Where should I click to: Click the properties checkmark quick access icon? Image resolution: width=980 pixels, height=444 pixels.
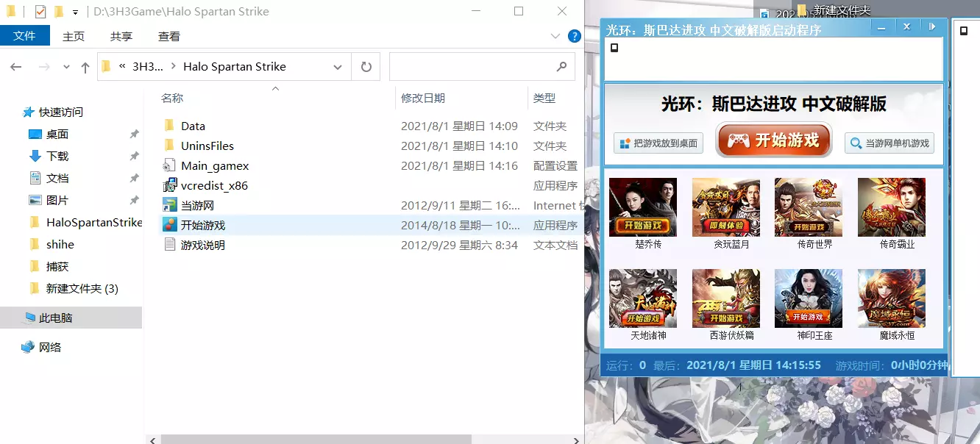tap(40, 12)
